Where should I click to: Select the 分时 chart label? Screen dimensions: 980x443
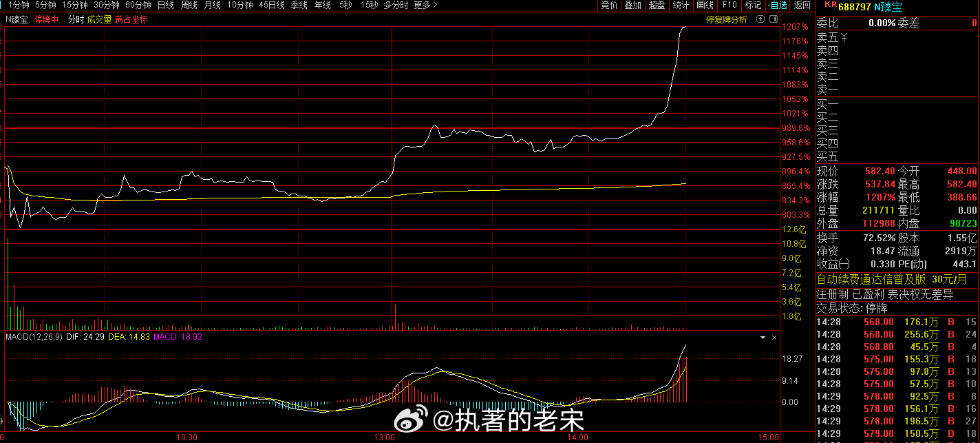click(76, 20)
